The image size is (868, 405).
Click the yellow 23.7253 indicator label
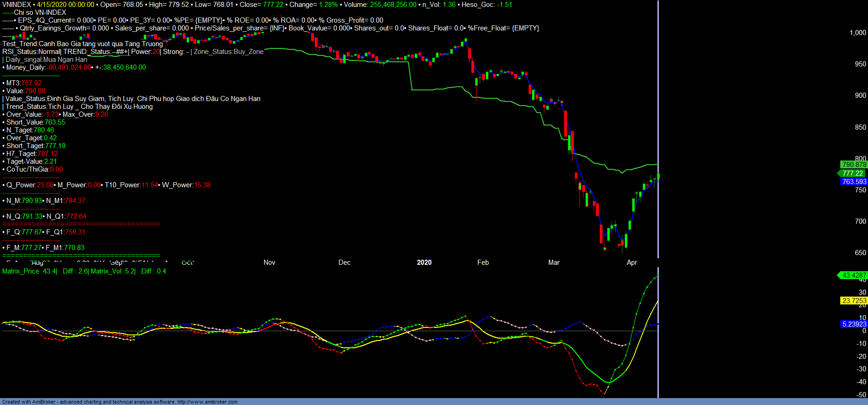[x=854, y=301]
